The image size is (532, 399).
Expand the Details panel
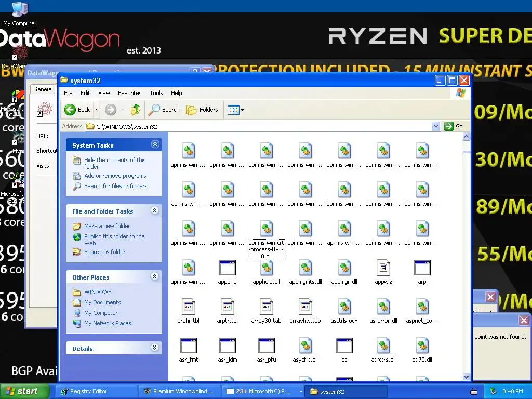coord(155,348)
